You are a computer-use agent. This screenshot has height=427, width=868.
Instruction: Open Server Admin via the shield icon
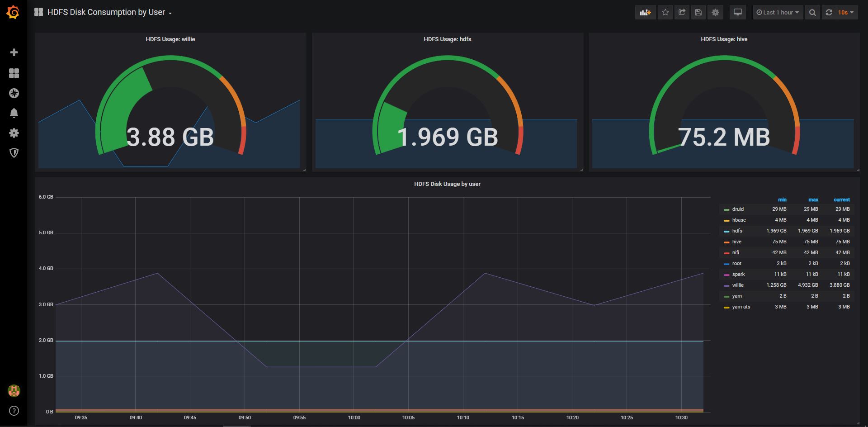14,153
